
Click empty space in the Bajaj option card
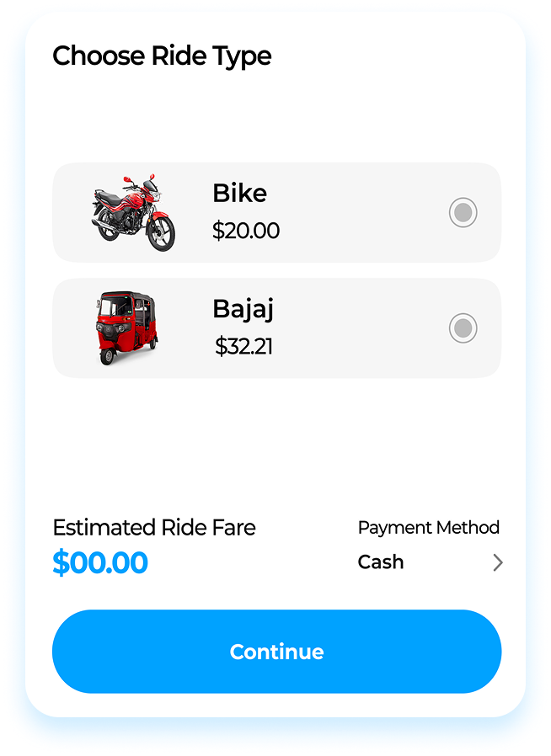362,327
